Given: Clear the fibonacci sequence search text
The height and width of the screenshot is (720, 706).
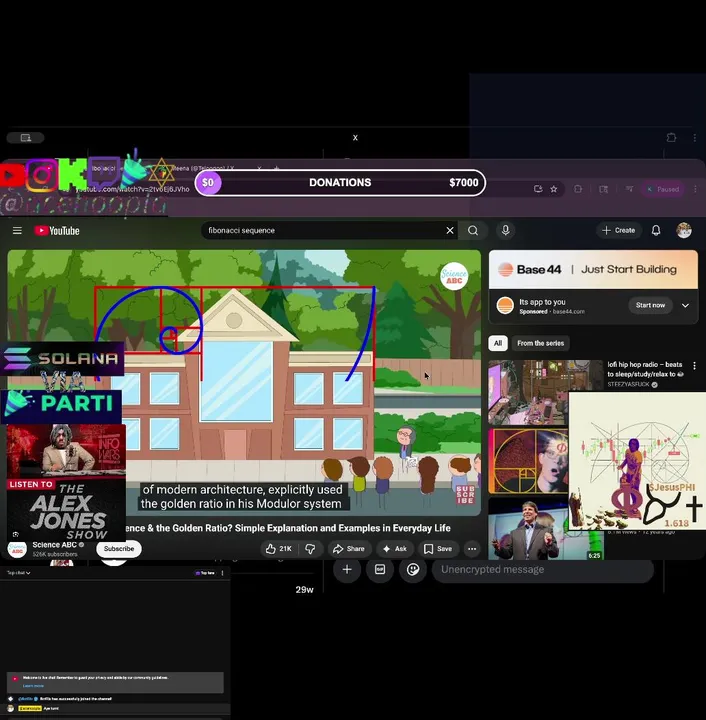Looking at the screenshot, I should [450, 231].
